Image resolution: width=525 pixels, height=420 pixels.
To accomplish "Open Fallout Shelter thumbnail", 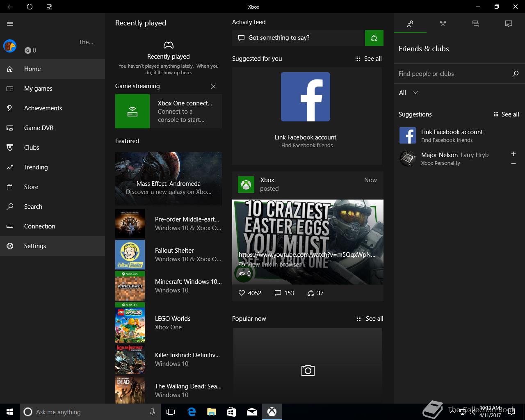I will point(130,255).
